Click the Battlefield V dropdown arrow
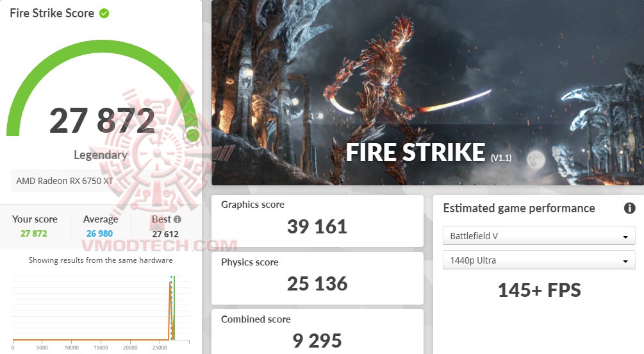The height and width of the screenshot is (354, 644). [x=625, y=237]
